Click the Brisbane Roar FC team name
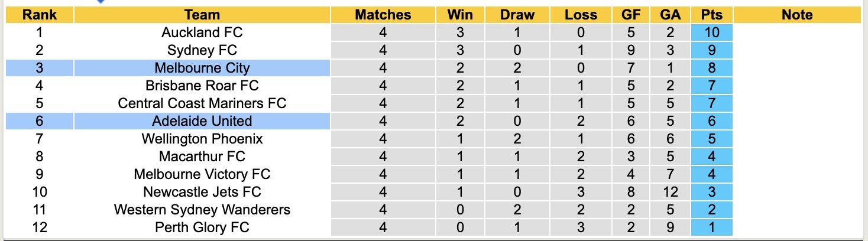The image size is (868, 241). click(x=202, y=86)
